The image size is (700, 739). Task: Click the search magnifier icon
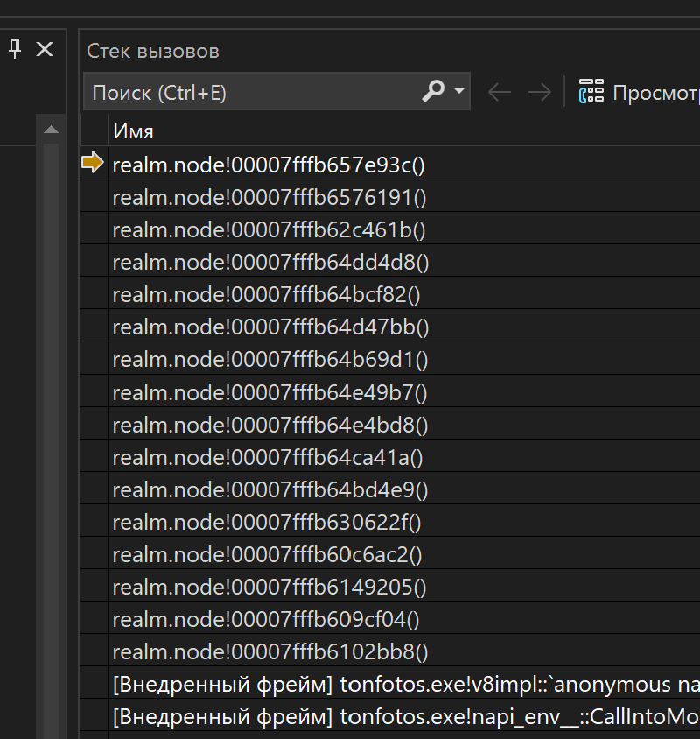point(433,91)
